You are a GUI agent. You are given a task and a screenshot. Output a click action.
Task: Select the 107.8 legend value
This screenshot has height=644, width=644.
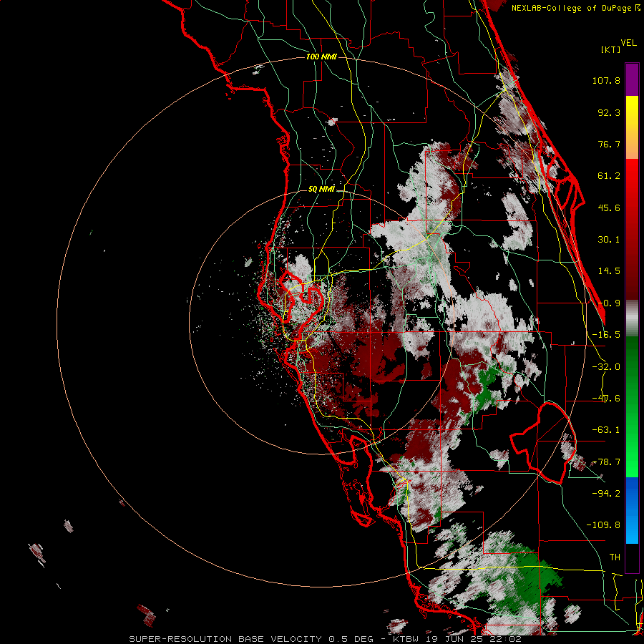(x=606, y=80)
